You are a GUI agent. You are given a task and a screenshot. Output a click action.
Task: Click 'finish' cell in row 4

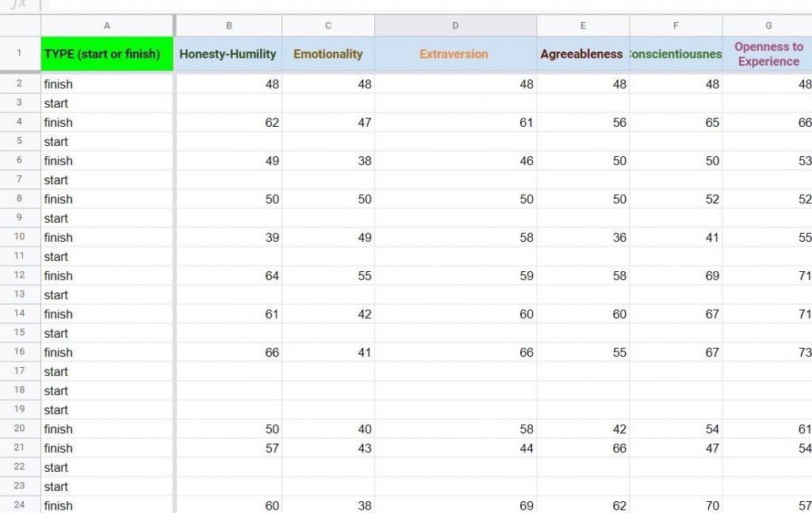107,122
